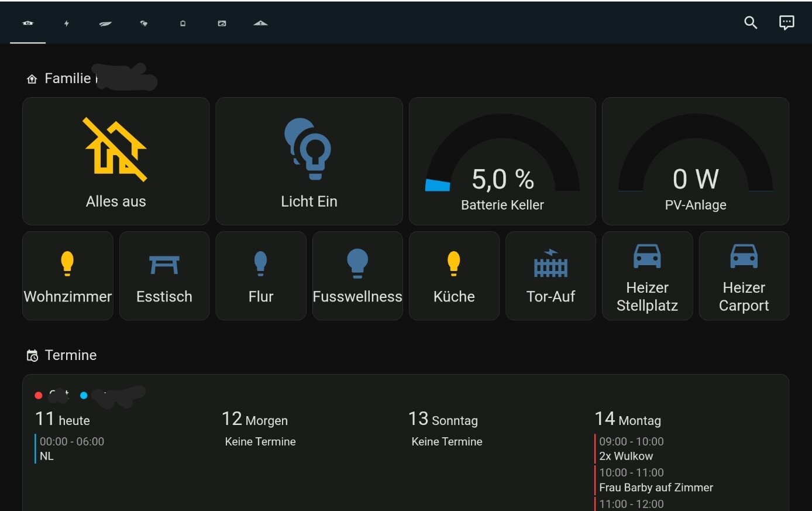Toggle the Wohnzimmer light
Screen dimensions: 812x511
coord(68,276)
